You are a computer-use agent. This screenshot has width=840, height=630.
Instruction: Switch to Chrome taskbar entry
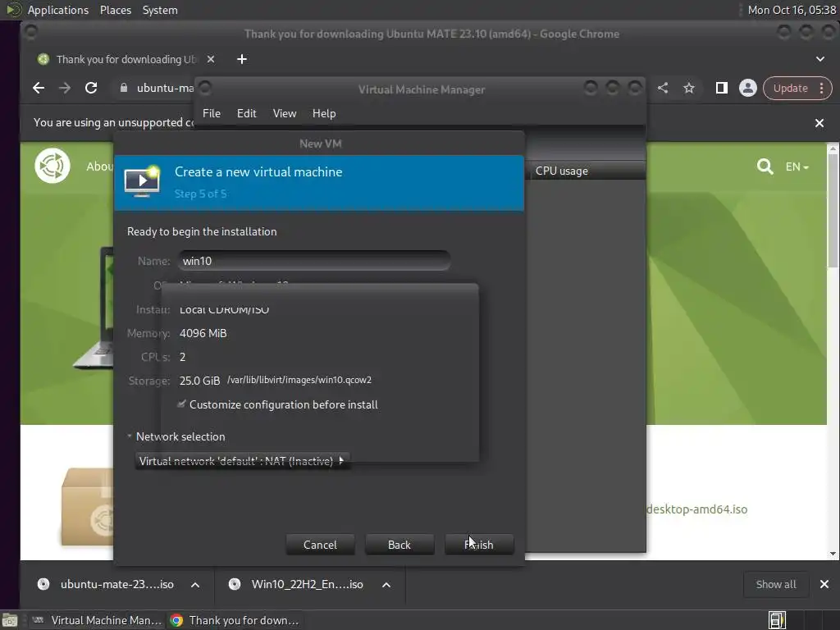(x=235, y=620)
